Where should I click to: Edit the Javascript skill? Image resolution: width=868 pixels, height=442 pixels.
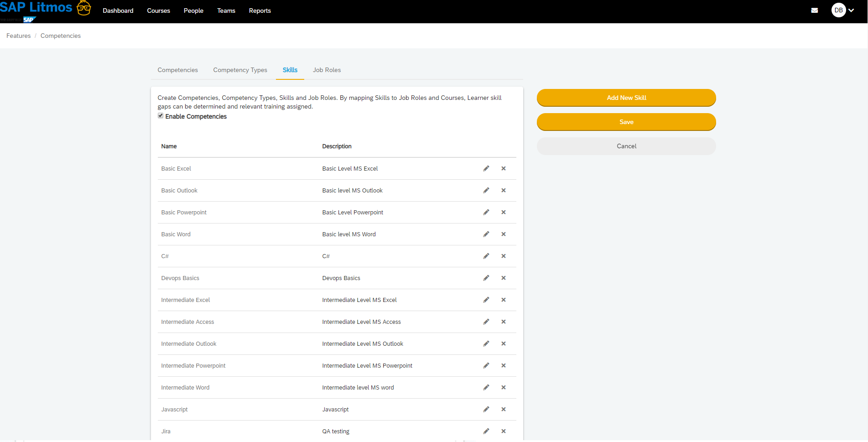[x=486, y=409]
